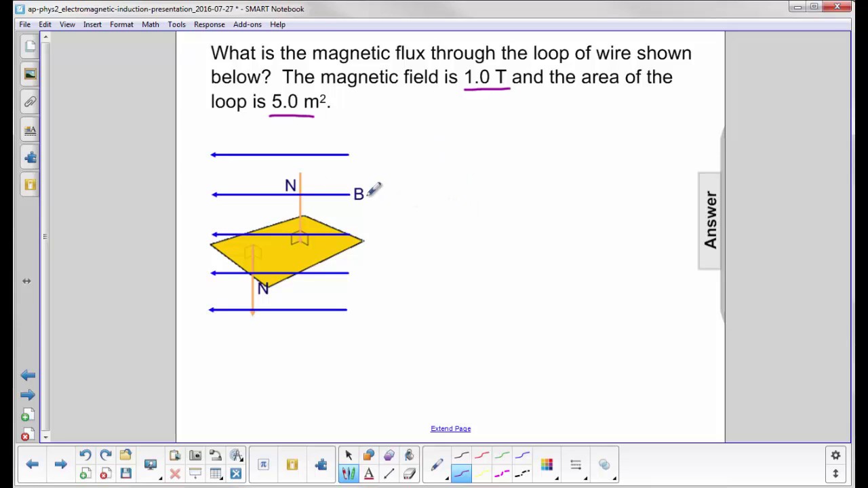Open the transparency dropdown

click(x=604, y=465)
